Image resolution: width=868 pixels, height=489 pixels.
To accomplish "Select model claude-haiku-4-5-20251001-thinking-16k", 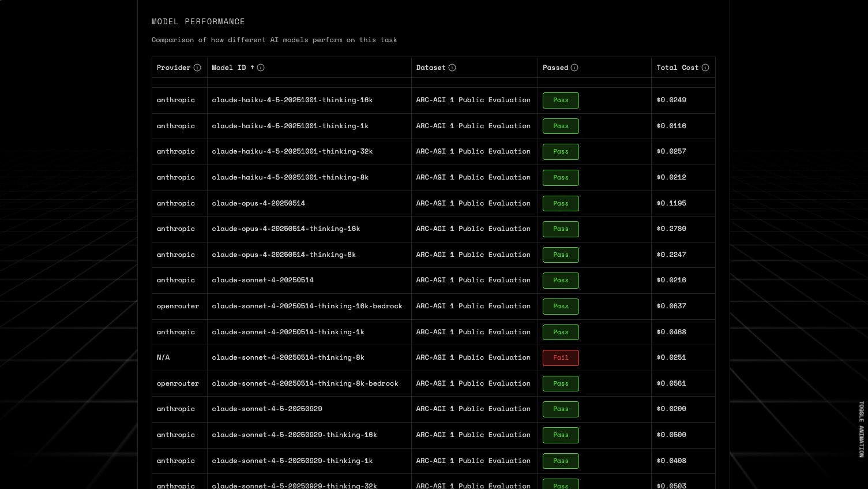I will pos(292,100).
